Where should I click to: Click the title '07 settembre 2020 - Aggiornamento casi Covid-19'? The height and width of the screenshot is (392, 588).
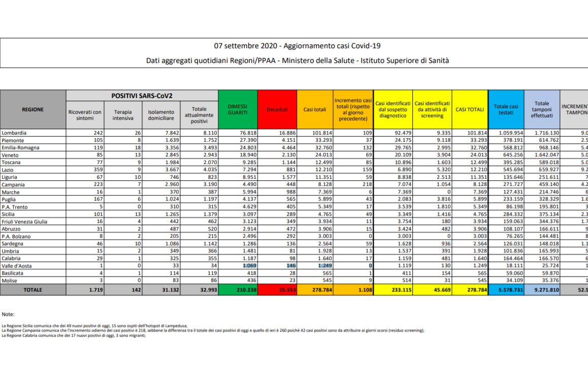(297, 46)
